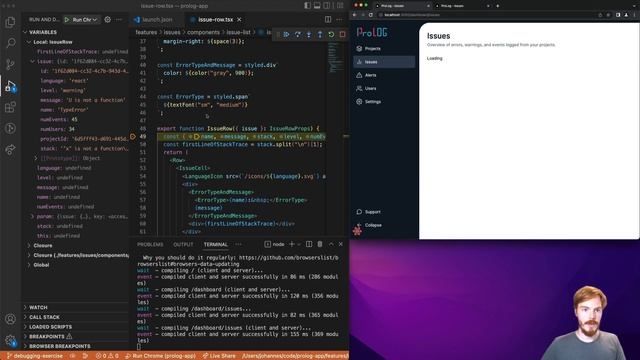The image size is (640, 360).
Task: Switch to OUTPUT panel tab
Action: pos(183,244)
